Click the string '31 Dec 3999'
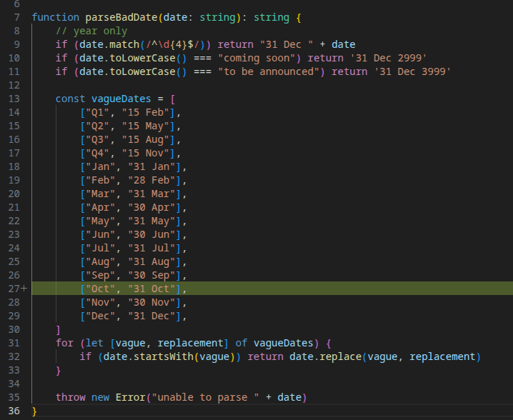Screen dimensions: 513x420 [x=412, y=71]
